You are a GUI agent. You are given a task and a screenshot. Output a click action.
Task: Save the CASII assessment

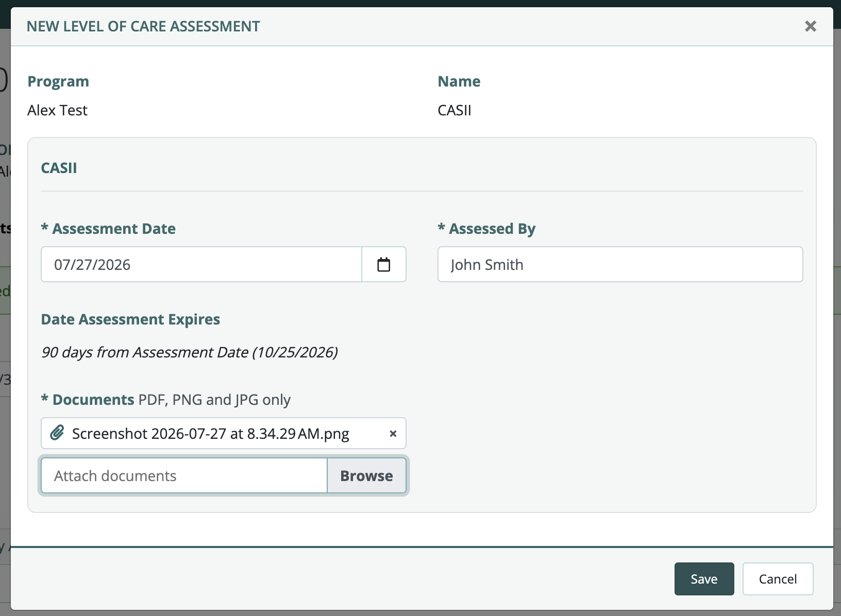pos(704,579)
